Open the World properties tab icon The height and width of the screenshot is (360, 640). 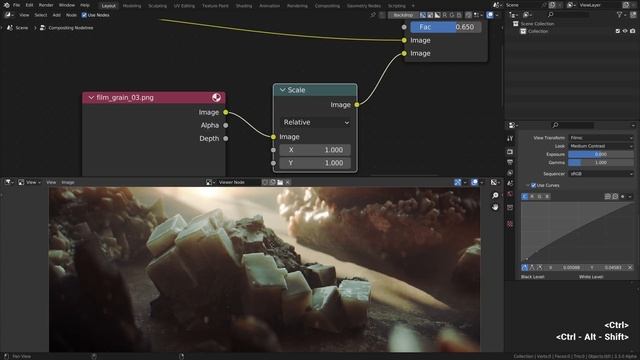(510, 194)
